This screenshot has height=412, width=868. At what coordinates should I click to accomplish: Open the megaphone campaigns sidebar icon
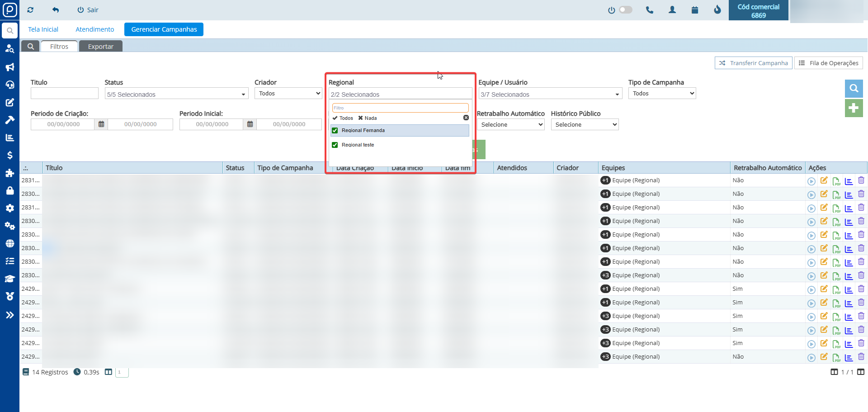[9, 67]
